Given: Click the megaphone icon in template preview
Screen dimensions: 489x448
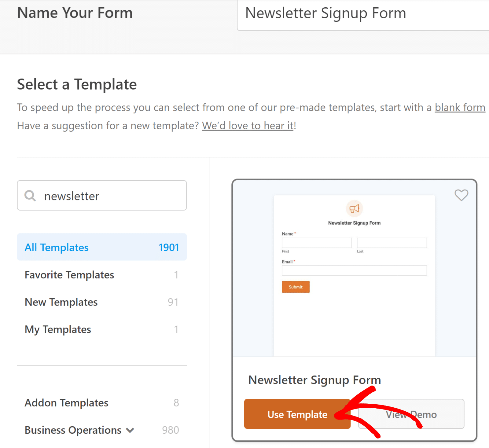Looking at the screenshot, I should click(354, 208).
